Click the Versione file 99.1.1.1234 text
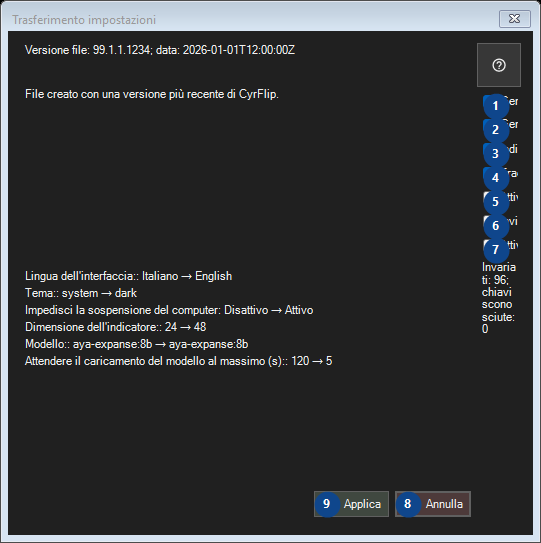 (160, 50)
